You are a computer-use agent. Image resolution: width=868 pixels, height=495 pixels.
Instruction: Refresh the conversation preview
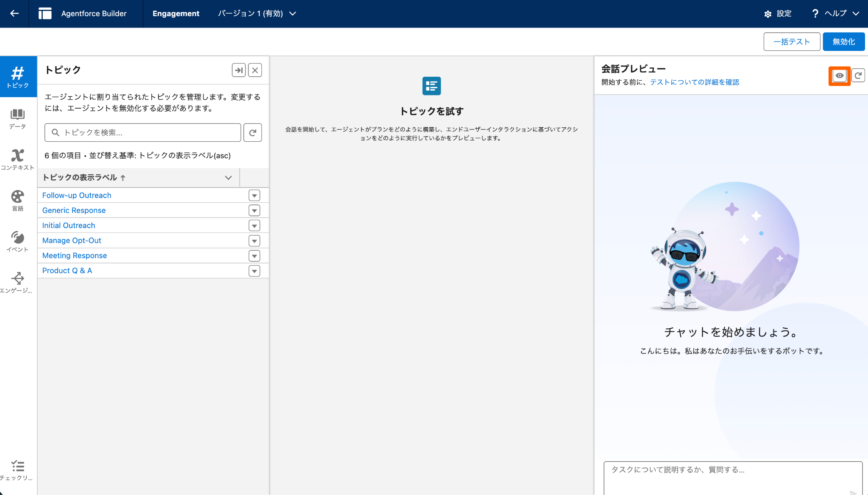coord(858,76)
